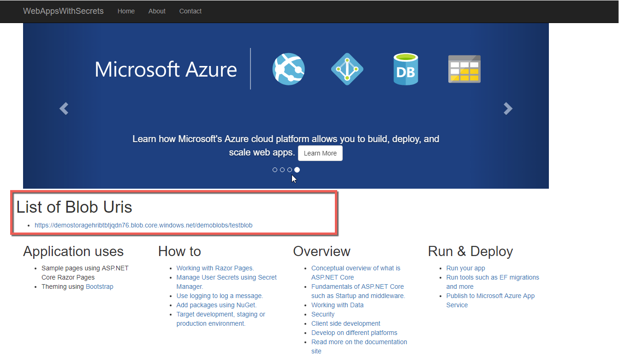The width and height of the screenshot is (619, 364).
Task: Open Add packages using NuGet link
Action: (216, 305)
